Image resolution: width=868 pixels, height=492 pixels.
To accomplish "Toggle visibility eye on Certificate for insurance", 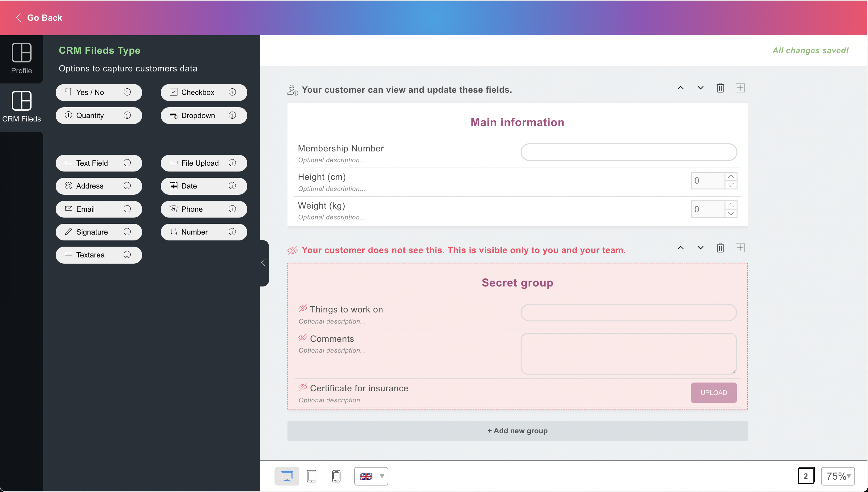I will (302, 387).
